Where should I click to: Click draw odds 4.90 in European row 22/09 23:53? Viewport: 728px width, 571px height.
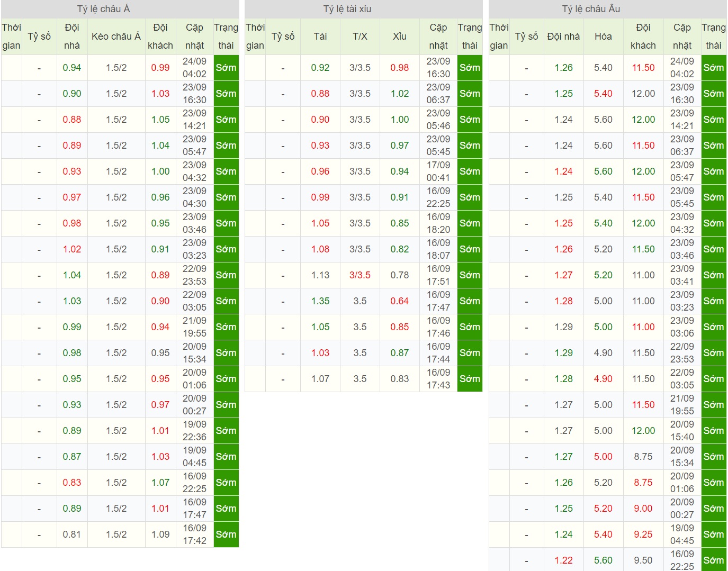603,353
